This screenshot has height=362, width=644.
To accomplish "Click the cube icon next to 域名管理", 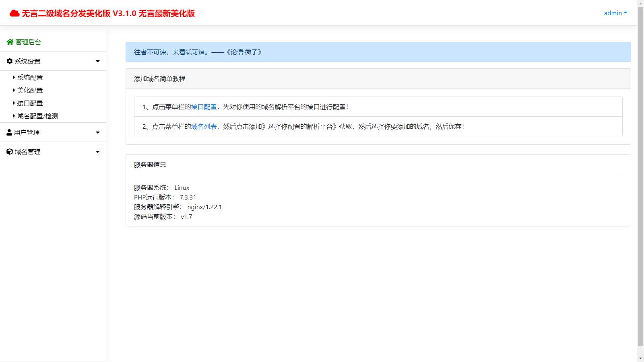I will [x=9, y=151].
